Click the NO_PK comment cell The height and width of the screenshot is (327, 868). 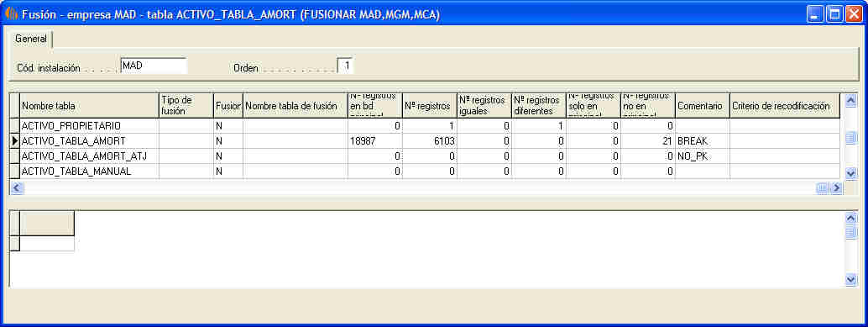click(x=702, y=157)
